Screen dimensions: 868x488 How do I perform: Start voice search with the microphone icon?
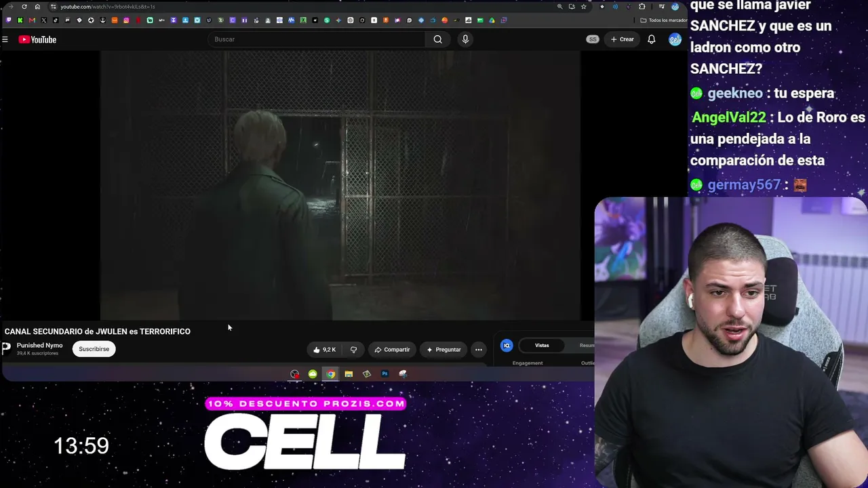pos(465,39)
